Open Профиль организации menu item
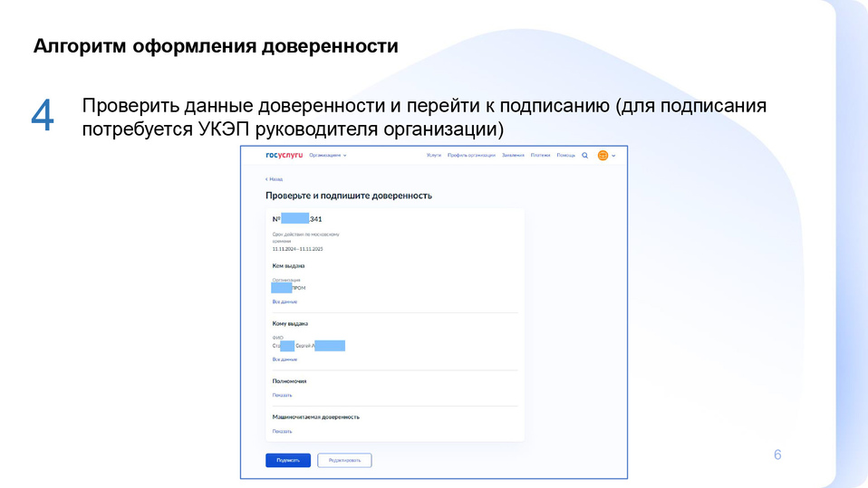Screen dimensions: 868x488 click(471, 156)
